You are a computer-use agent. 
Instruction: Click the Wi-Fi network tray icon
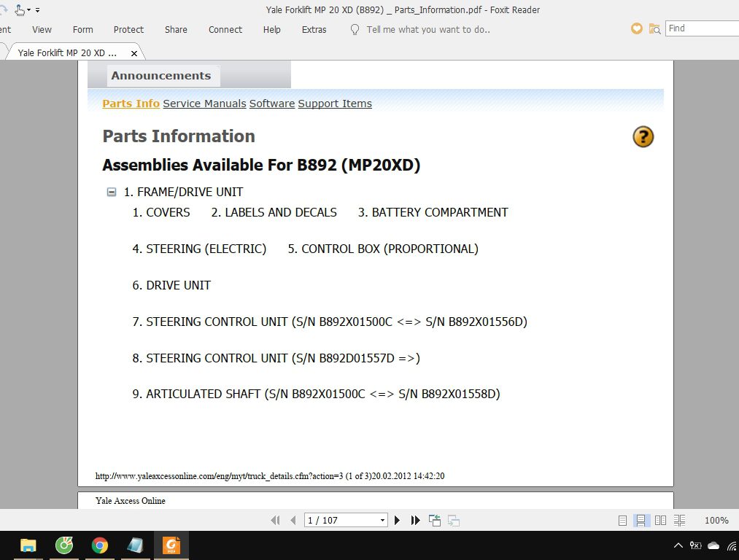click(x=732, y=545)
